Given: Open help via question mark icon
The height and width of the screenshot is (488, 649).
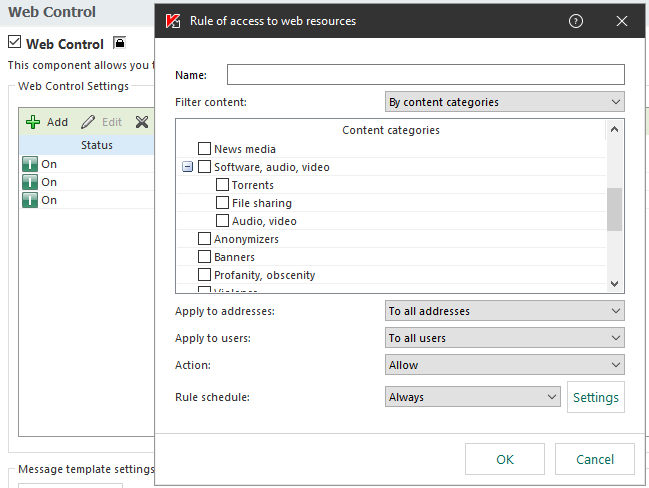Looking at the screenshot, I should (576, 21).
